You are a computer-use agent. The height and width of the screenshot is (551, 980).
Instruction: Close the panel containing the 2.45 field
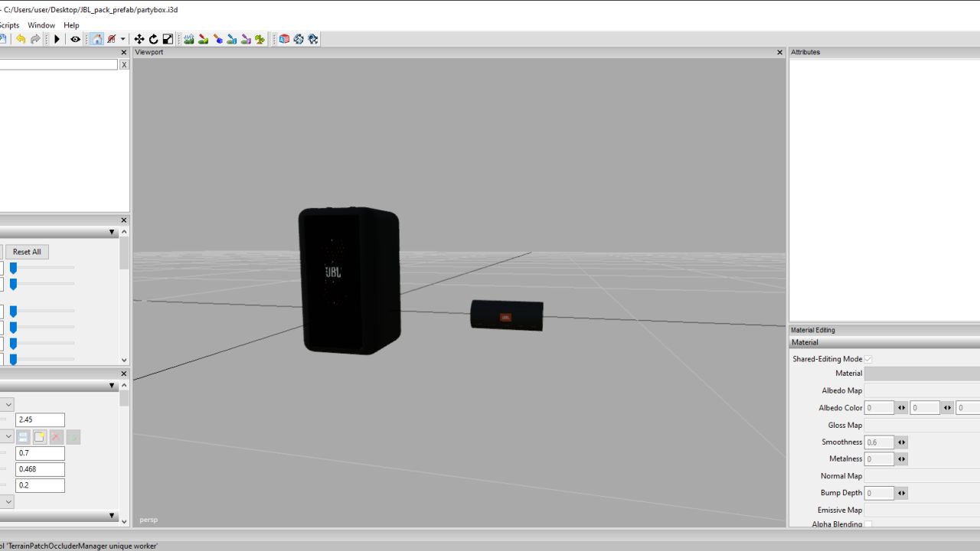click(x=124, y=374)
